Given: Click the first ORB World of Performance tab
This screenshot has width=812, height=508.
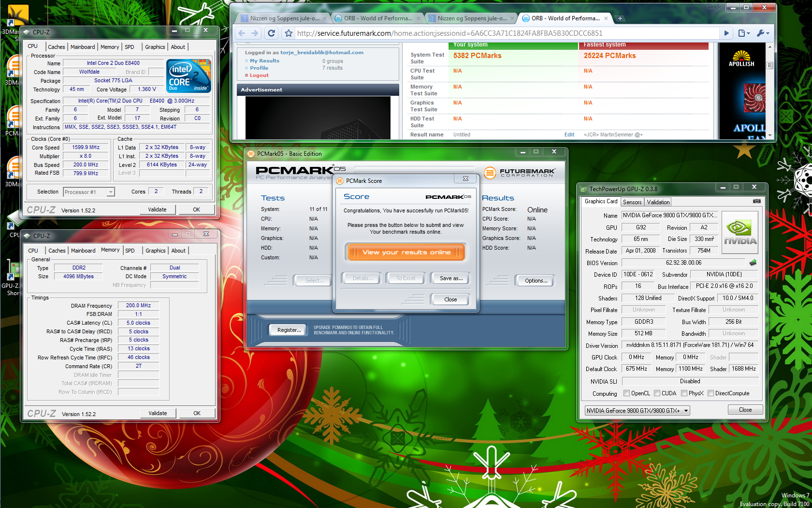Looking at the screenshot, I should point(378,18).
